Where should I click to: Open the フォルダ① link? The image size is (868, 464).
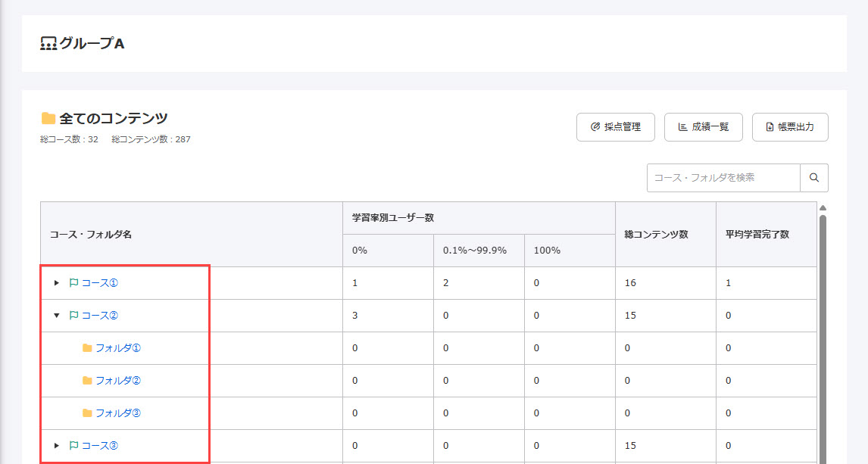coord(118,348)
